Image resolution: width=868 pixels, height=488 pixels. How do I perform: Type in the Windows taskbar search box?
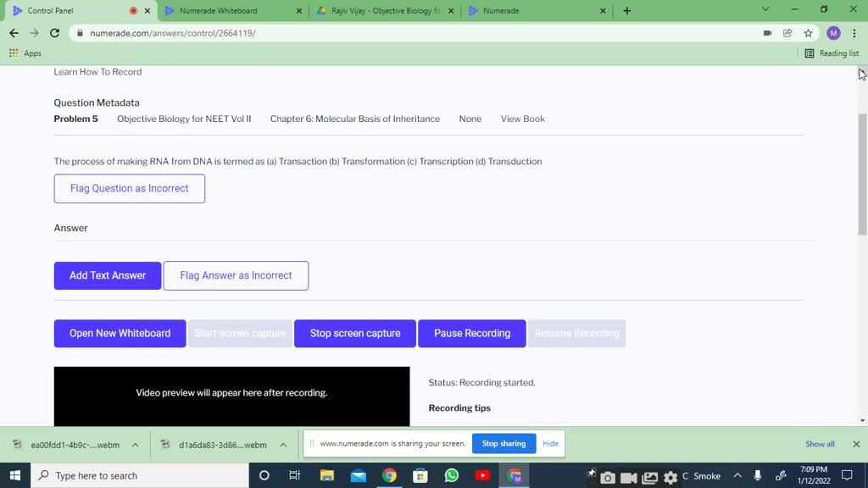[144, 475]
